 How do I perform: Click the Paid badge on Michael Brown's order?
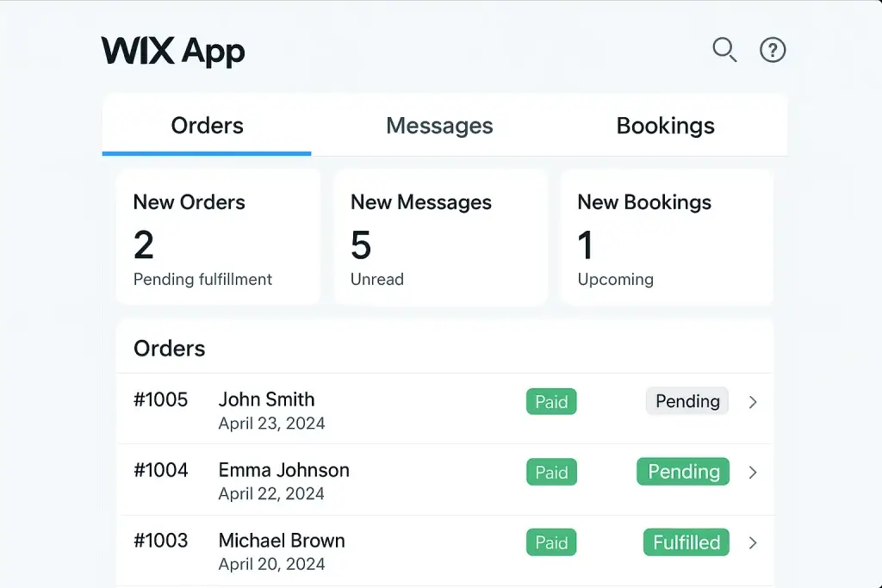click(551, 542)
